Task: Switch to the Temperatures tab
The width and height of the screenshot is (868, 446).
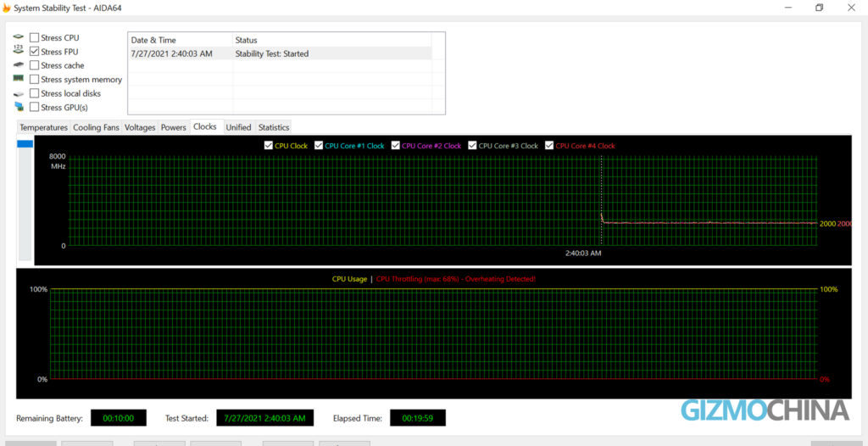Action: coord(44,127)
